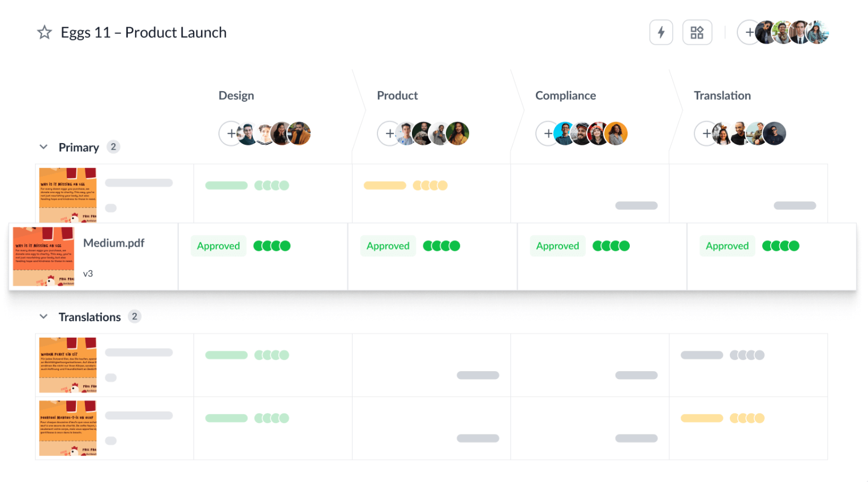Click the lightning bolt automation icon
This screenshot has width=868, height=482.
tap(660, 32)
